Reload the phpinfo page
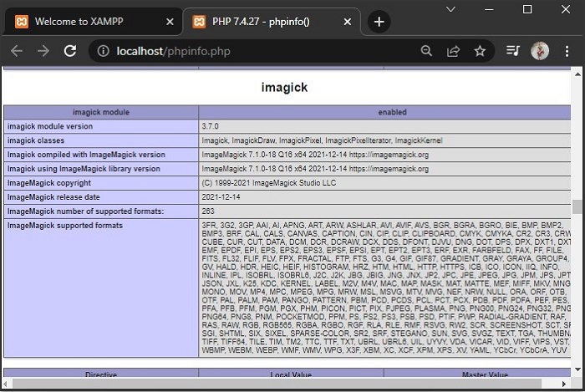The height and width of the screenshot is (392, 585). [70, 51]
